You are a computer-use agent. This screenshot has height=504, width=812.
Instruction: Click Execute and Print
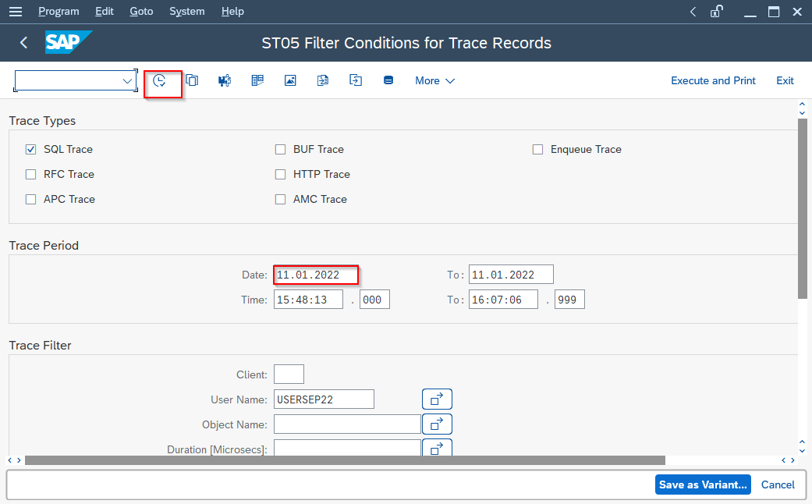[713, 81]
